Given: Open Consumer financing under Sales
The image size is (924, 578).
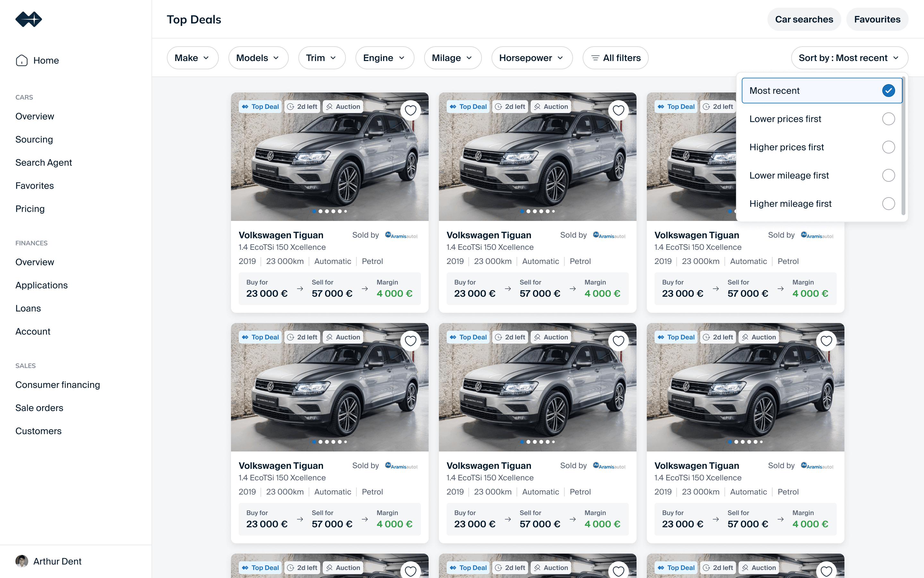Looking at the screenshot, I should (x=58, y=385).
